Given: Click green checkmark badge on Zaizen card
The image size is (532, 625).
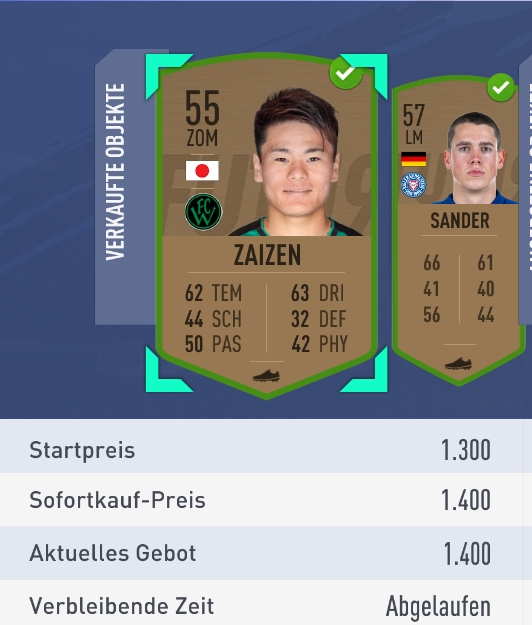Looking at the screenshot, I should point(346,73).
